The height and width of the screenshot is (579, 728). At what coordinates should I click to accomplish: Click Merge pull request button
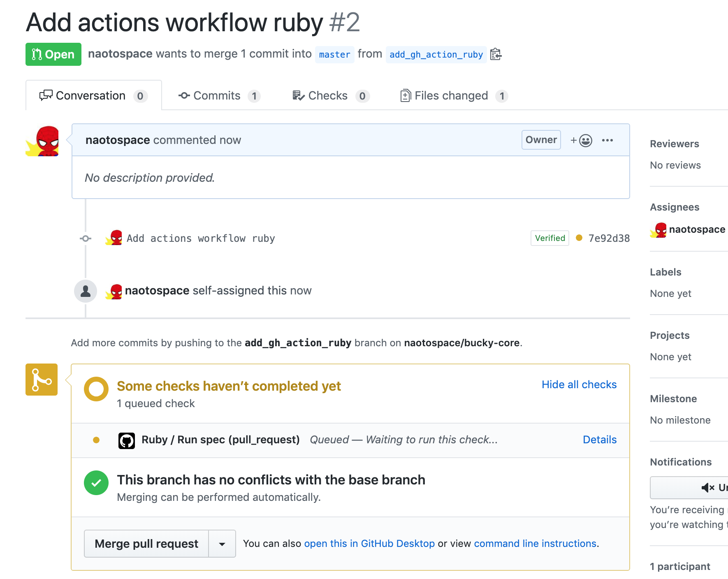(146, 544)
